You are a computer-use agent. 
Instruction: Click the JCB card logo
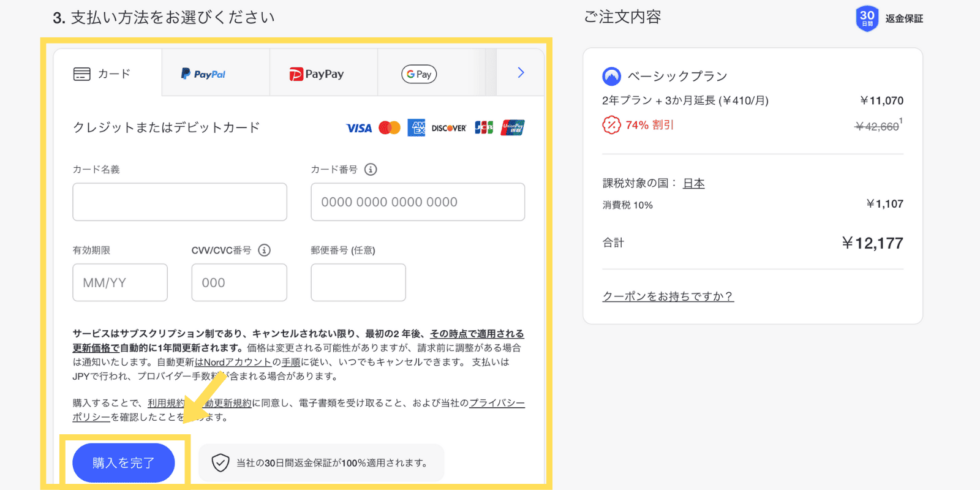pyautogui.click(x=484, y=127)
